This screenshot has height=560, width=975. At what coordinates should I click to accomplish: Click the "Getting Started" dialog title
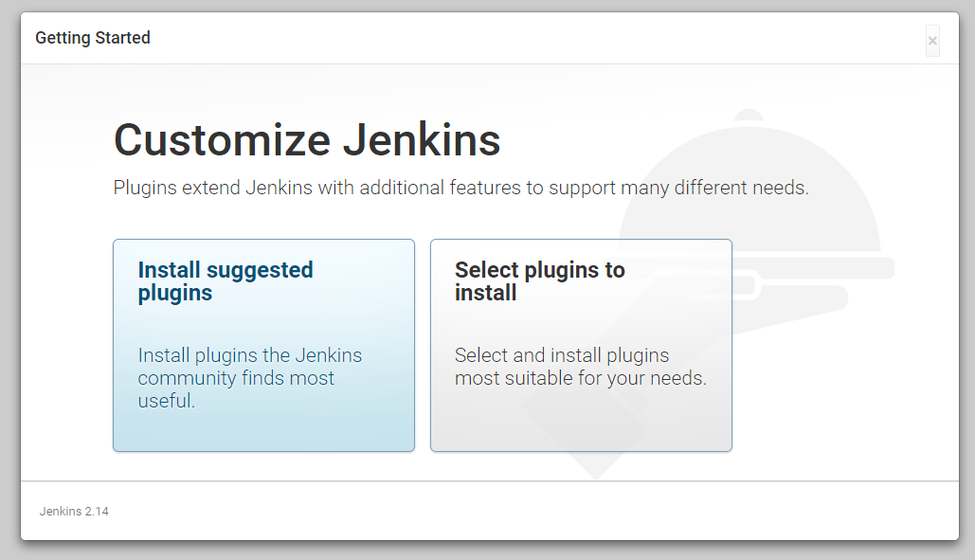pos(93,38)
